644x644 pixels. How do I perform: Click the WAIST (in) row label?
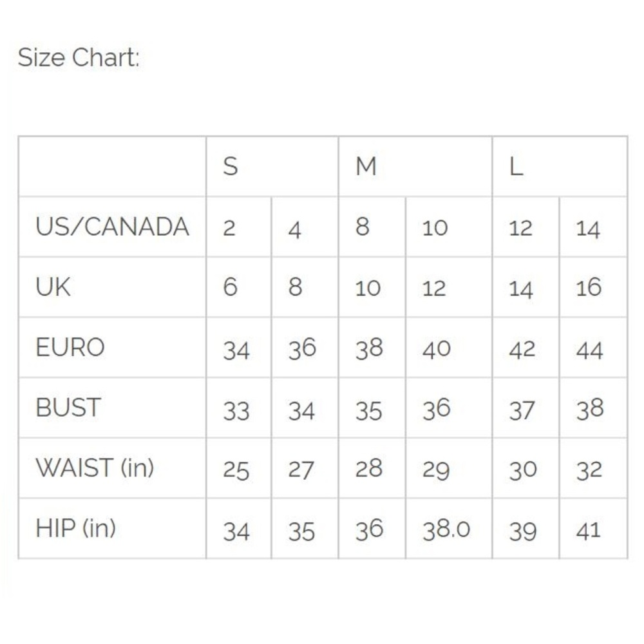tap(95, 468)
